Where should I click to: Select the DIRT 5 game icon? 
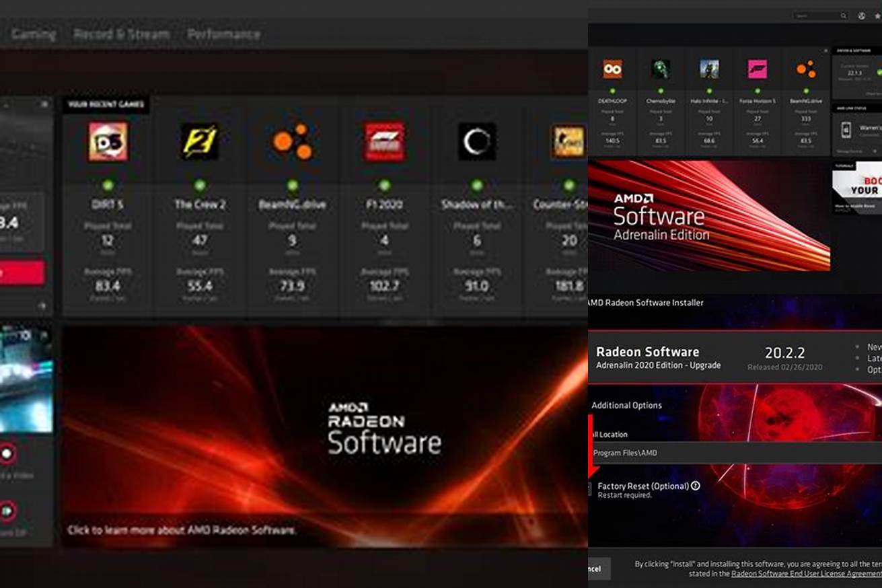pyautogui.click(x=108, y=141)
